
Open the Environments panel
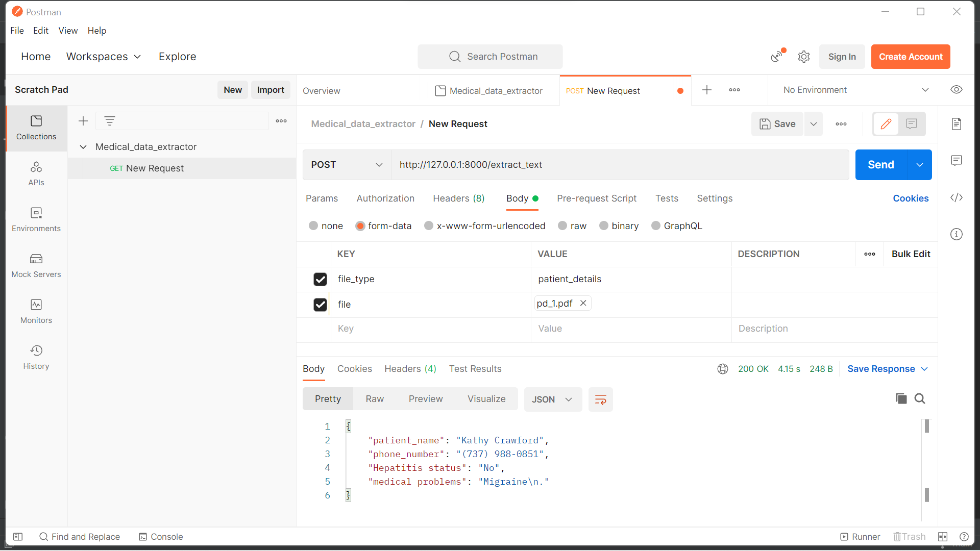tap(36, 219)
